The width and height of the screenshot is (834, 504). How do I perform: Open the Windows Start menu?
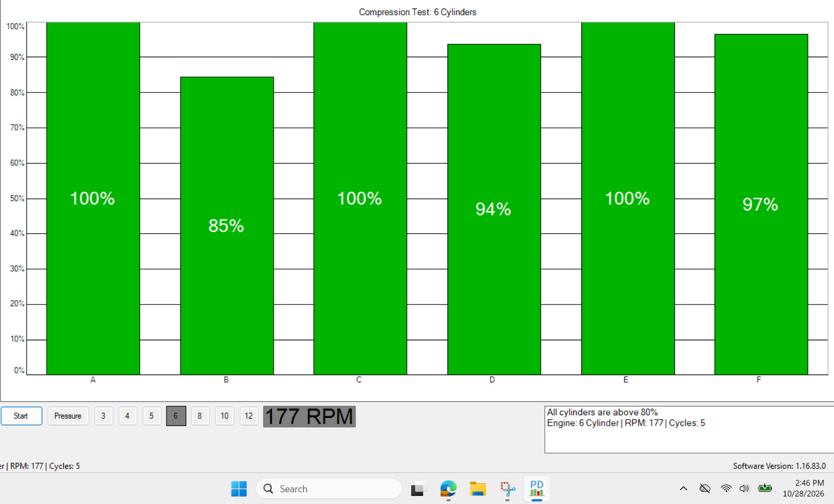point(239,488)
